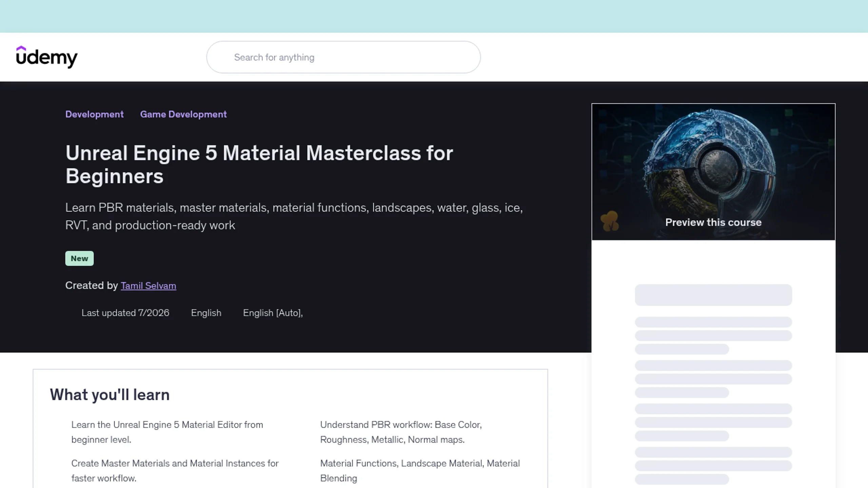The width and height of the screenshot is (868, 488).
Task: Click 'Learn the Unreal Engine 5 Material Editor' item
Action: click(167, 432)
